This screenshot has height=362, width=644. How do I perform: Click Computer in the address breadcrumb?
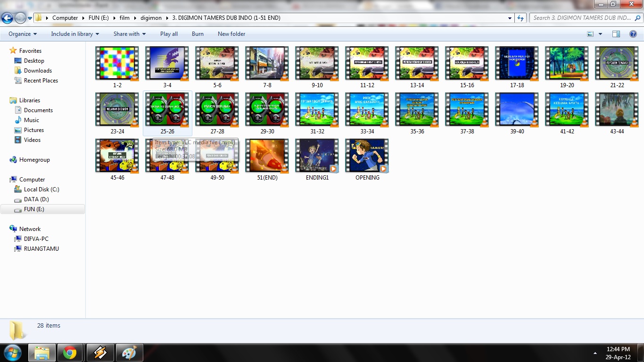click(65, 18)
